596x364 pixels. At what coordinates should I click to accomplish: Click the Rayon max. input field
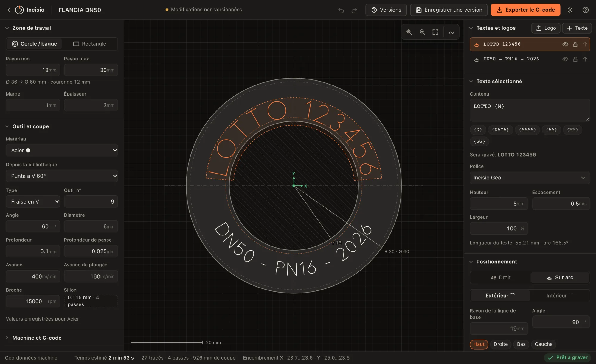coord(91,70)
